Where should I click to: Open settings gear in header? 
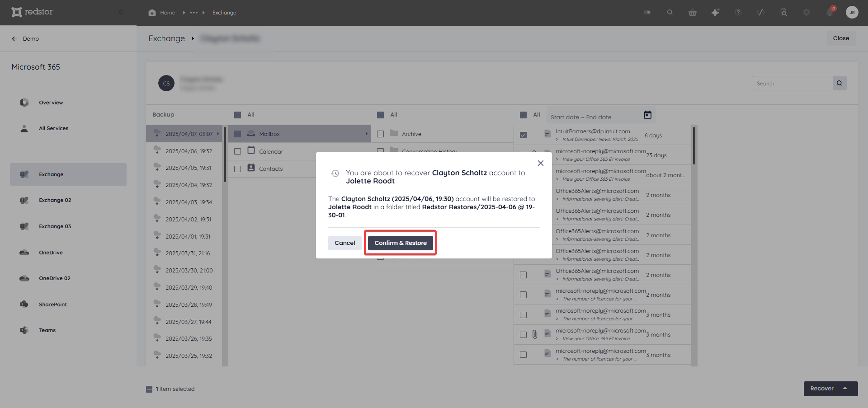(x=807, y=13)
